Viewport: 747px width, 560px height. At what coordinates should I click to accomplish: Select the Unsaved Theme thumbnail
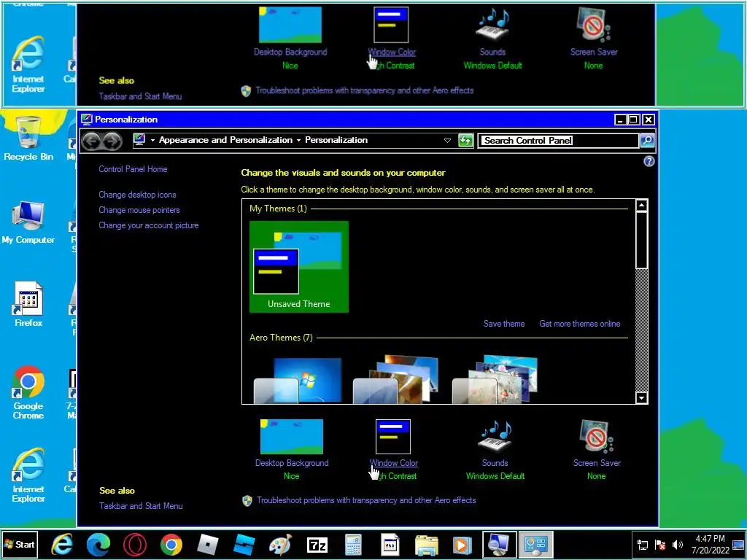click(298, 267)
